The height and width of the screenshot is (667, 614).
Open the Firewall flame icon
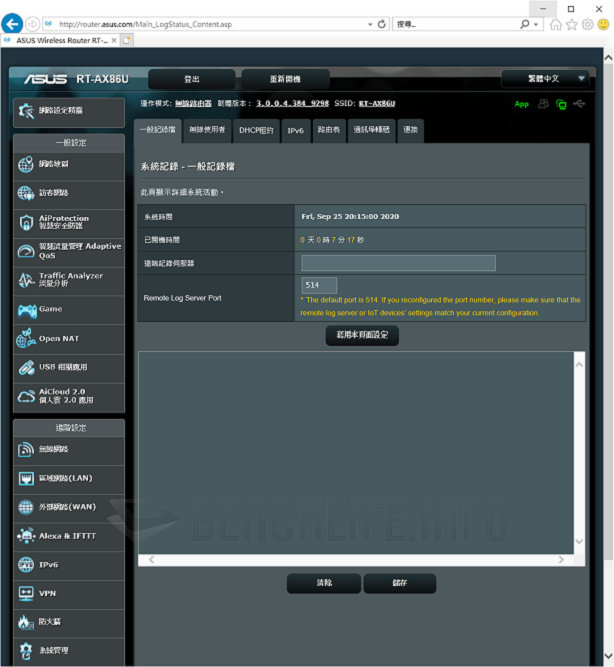click(x=26, y=622)
